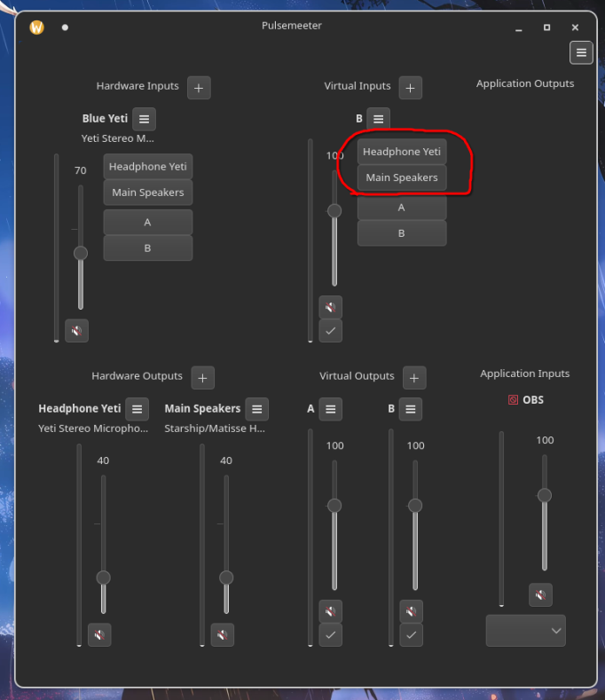Route virtual input B to Headphone Yeti

(402, 152)
